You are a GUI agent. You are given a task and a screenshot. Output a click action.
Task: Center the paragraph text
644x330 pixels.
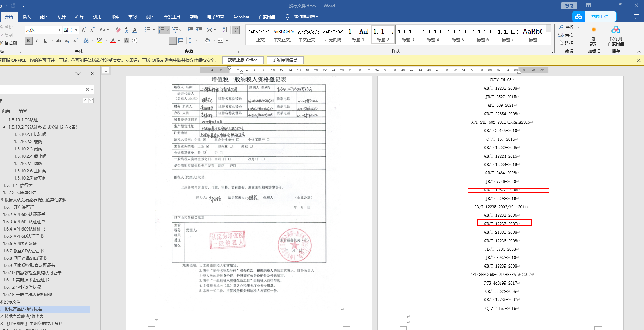click(x=156, y=41)
